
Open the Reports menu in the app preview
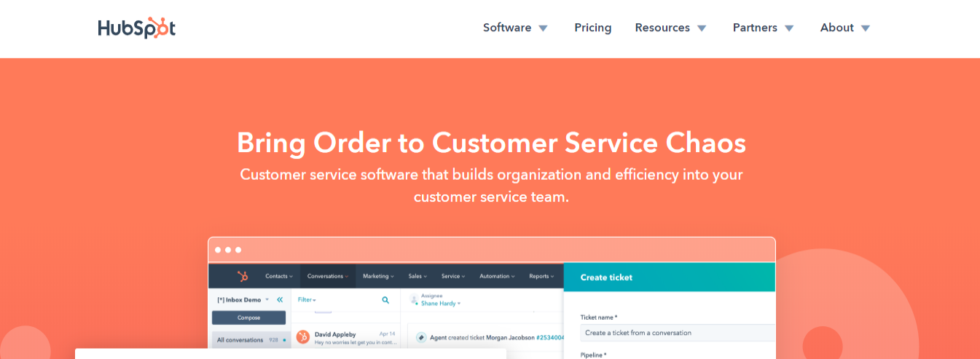pos(542,276)
